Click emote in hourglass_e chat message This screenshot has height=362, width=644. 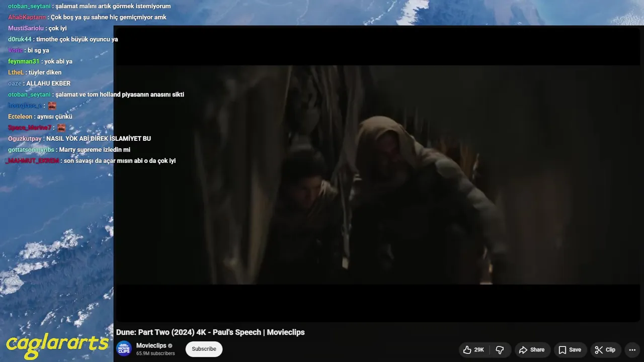pyautogui.click(x=52, y=106)
